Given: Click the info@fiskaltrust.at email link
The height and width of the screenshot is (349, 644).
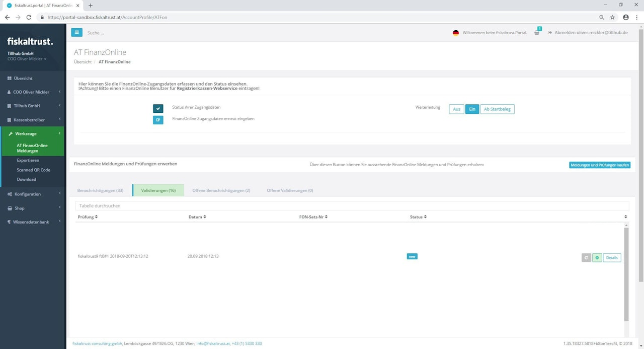Looking at the screenshot, I should click(213, 343).
